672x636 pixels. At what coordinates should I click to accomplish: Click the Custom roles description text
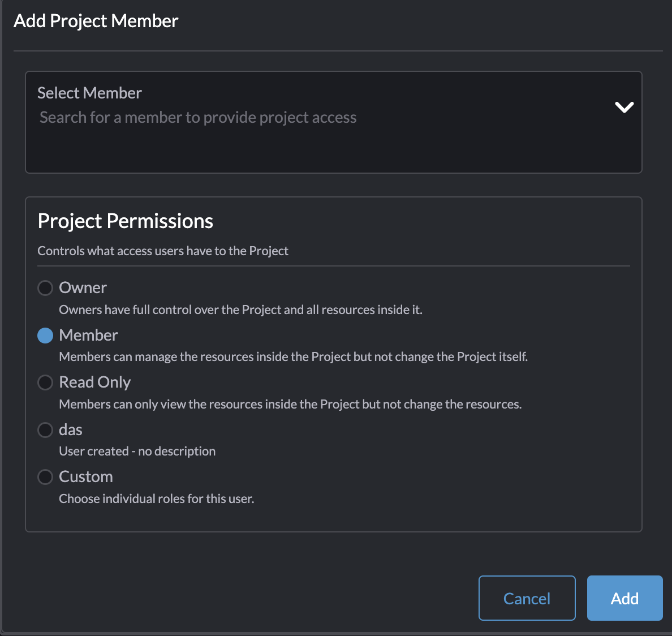coord(157,499)
